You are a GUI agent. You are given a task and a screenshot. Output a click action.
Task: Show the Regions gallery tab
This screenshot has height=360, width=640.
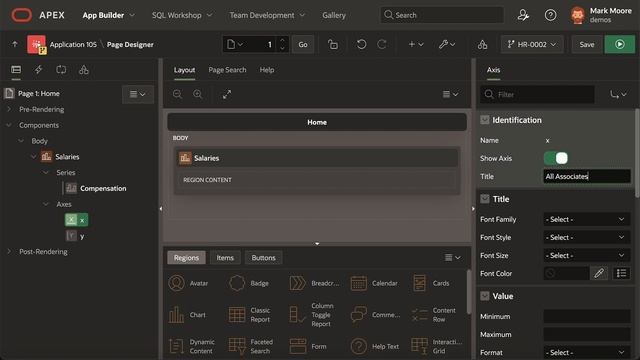(186, 258)
